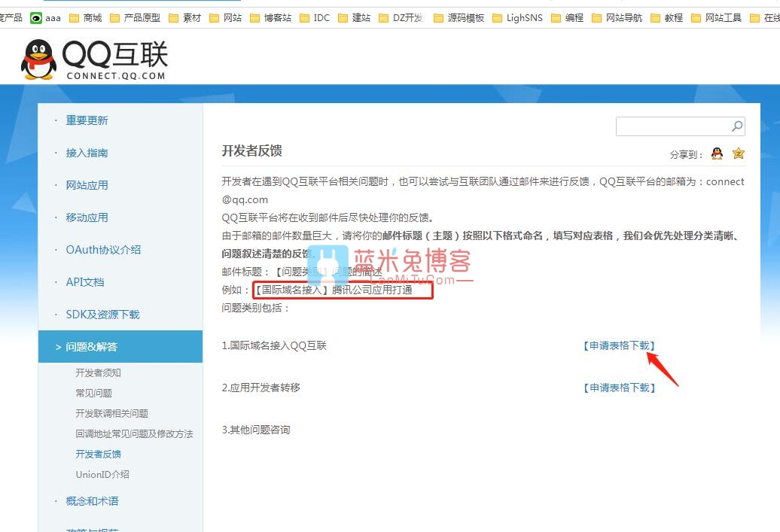Viewport: 780px width, 532px height.
Task: Open 移动应用 in the sidebar
Action: [87, 217]
